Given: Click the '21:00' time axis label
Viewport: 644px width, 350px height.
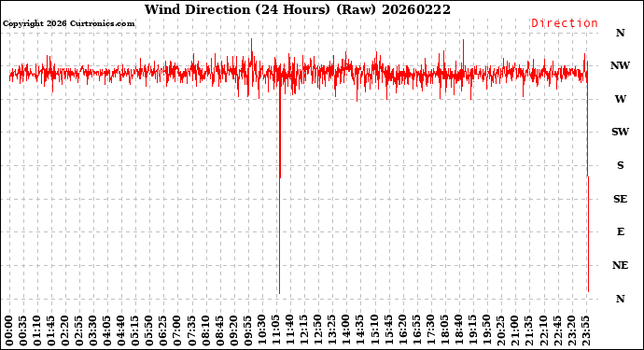Looking at the screenshot, I should (515, 331).
